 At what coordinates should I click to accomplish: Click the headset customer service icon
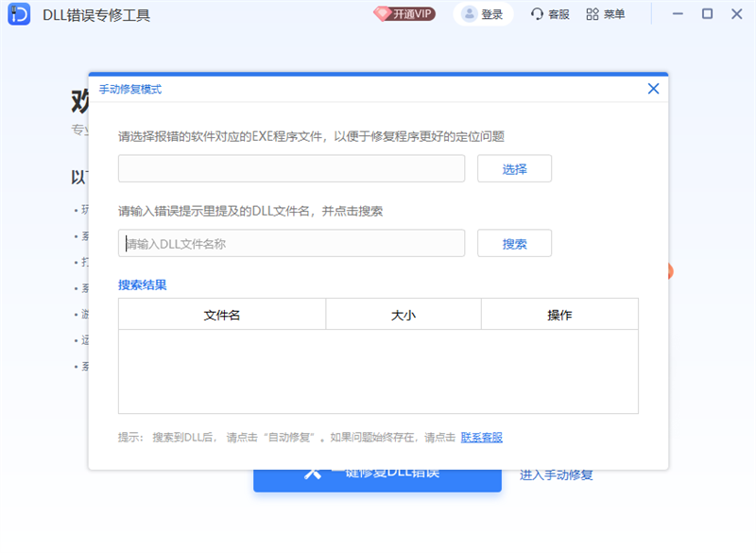(537, 13)
